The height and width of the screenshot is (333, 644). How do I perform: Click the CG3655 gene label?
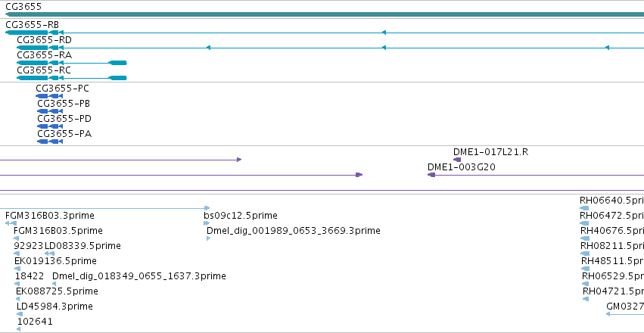(x=23, y=7)
